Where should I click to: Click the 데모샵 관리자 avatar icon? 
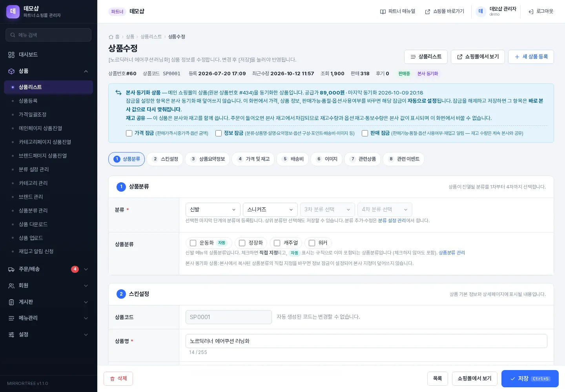pyautogui.click(x=481, y=11)
